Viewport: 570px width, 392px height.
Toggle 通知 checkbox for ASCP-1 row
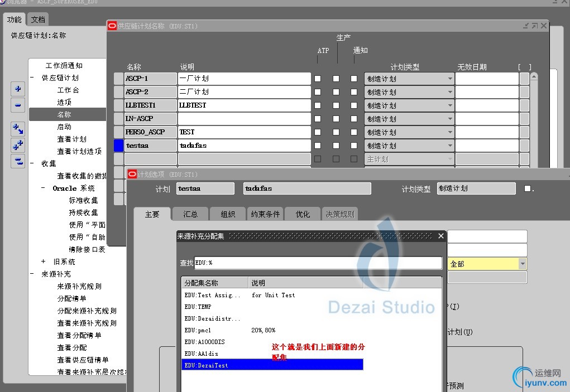pos(354,79)
